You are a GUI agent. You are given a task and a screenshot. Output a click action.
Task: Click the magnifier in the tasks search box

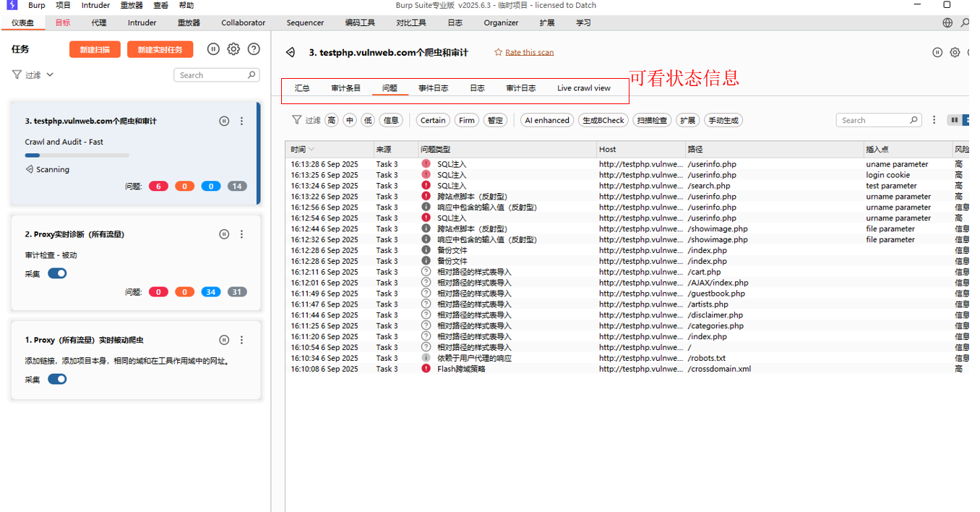252,74
